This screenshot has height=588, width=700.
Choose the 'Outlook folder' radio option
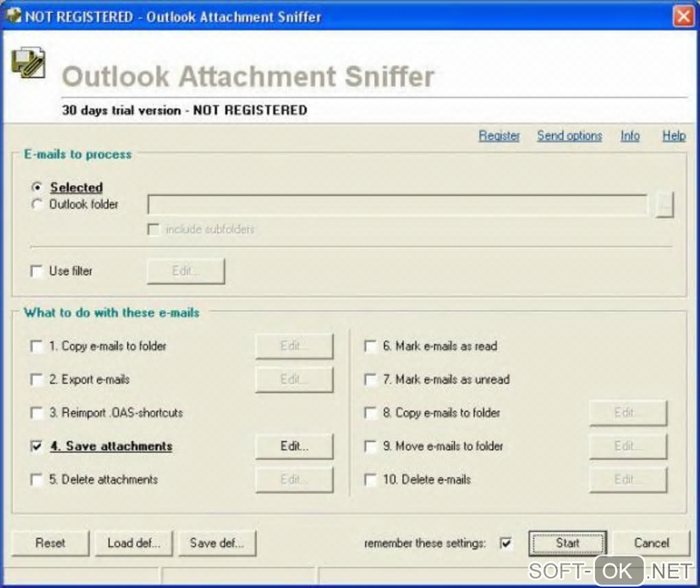pos(36,204)
